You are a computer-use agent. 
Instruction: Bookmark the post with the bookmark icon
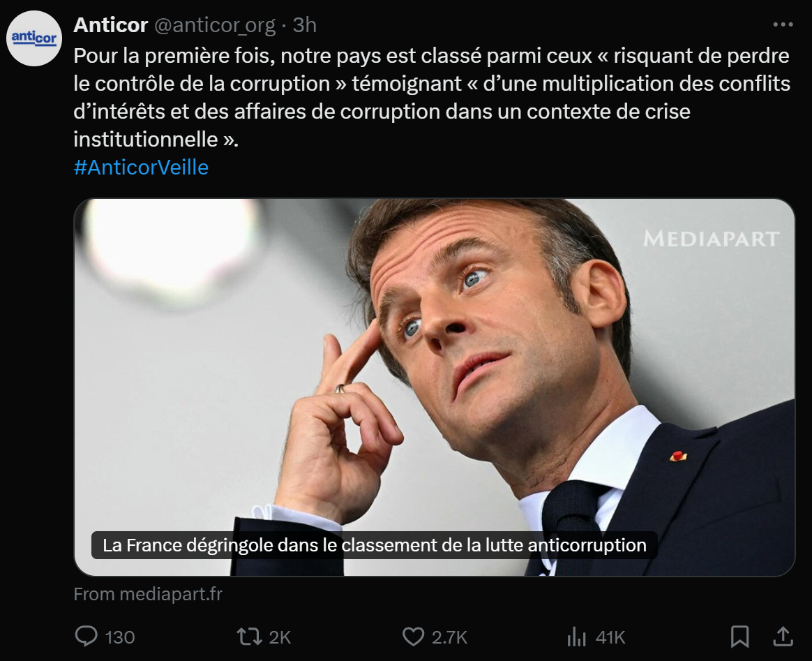[739, 636]
